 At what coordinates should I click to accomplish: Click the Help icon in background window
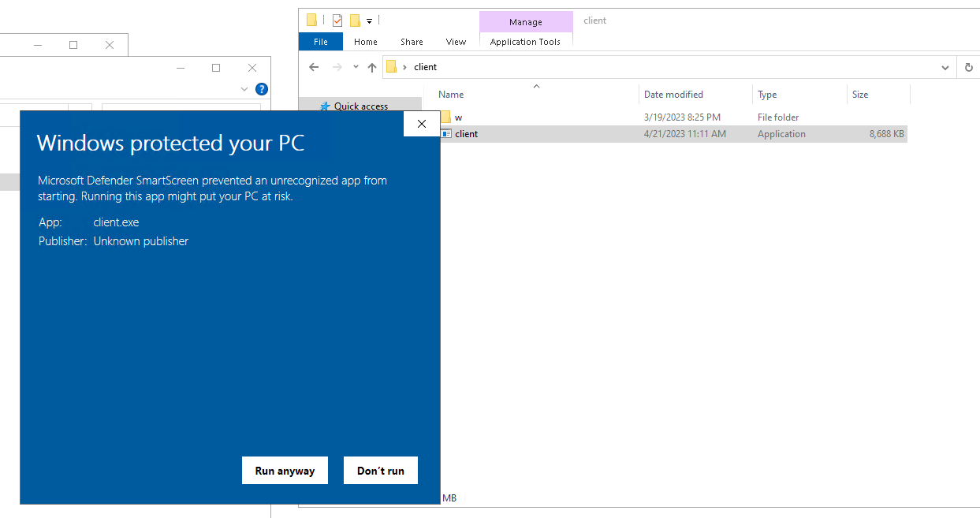pos(262,89)
